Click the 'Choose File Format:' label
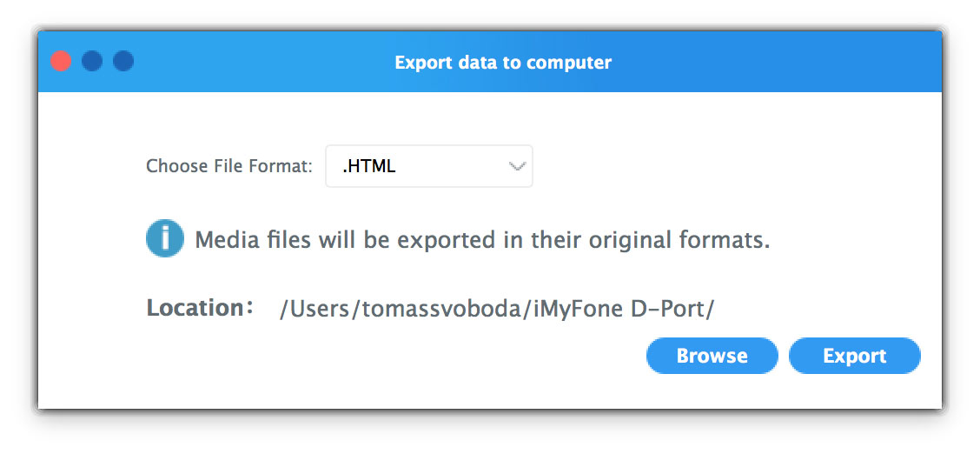The height and width of the screenshot is (454, 980). [x=228, y=166]
